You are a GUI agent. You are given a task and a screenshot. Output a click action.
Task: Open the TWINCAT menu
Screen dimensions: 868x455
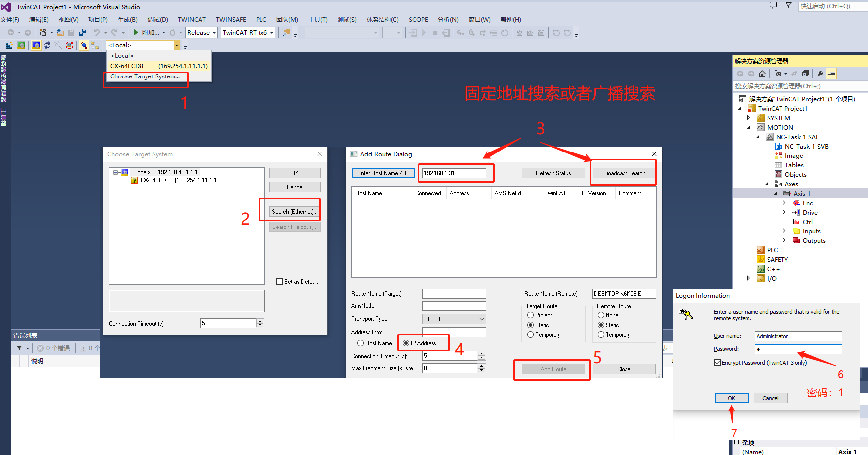coord(192,20)
